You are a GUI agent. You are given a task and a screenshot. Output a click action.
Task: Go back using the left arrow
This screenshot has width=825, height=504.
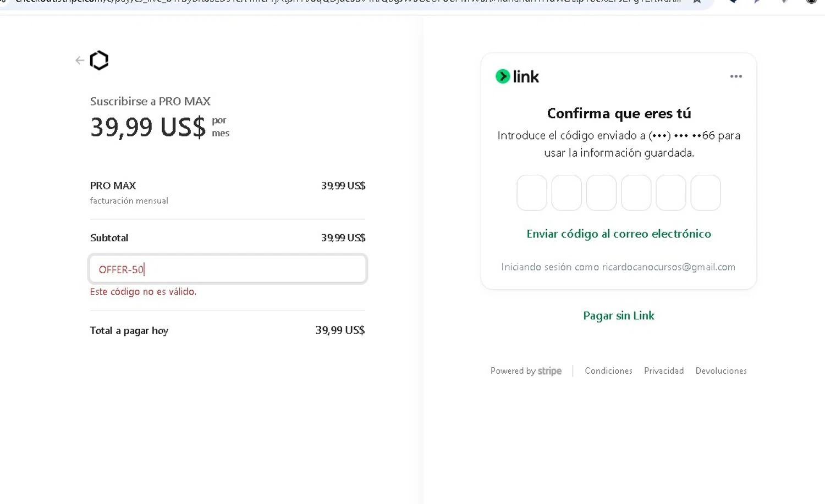(x=80, y=60)
